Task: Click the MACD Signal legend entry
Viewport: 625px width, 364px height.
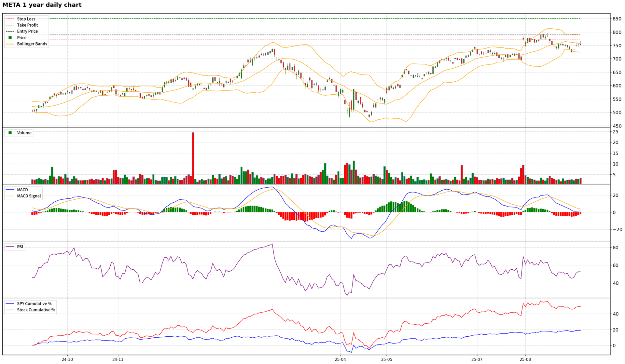Action: tap(29, 196)
